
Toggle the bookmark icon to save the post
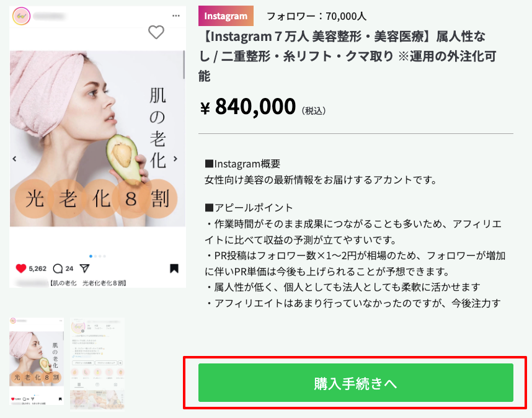174,267
